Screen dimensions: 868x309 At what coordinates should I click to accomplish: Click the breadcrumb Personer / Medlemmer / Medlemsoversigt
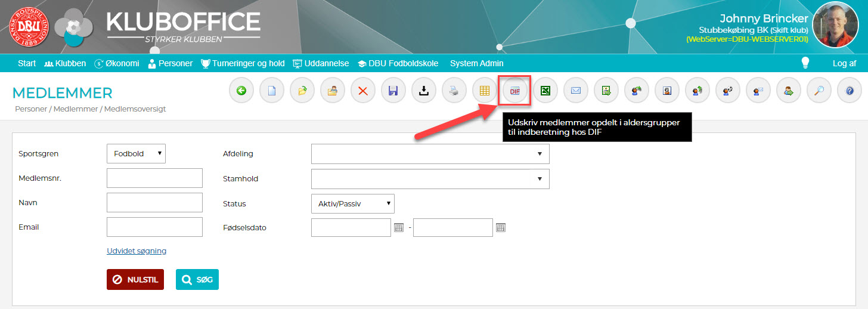click(x=91, y=109)
